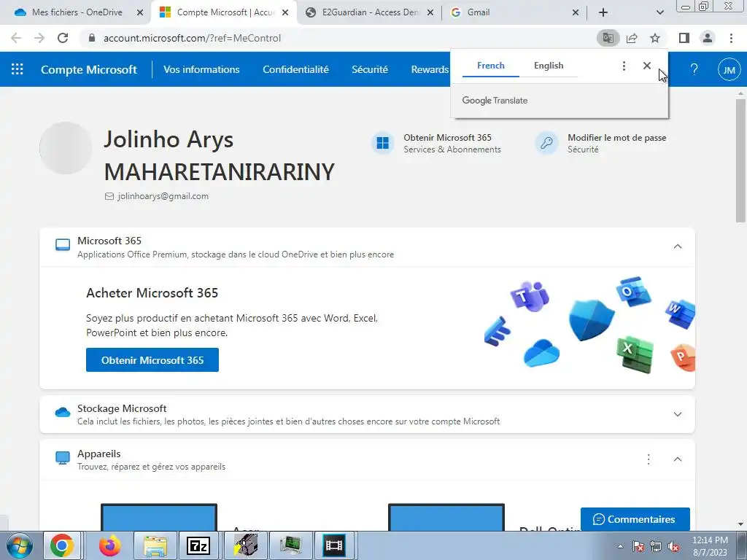Open the monitor app on taskbar
Screen dimensions: 747x560
(x=291, y=545)
